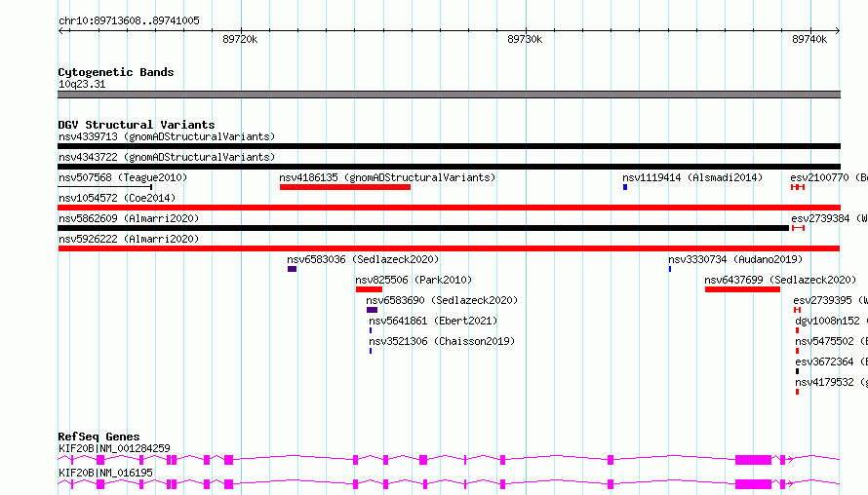Open nsv5641861 (Ebert2021) label
Viewport: 868px width, 495px height.
pos(433,321)
